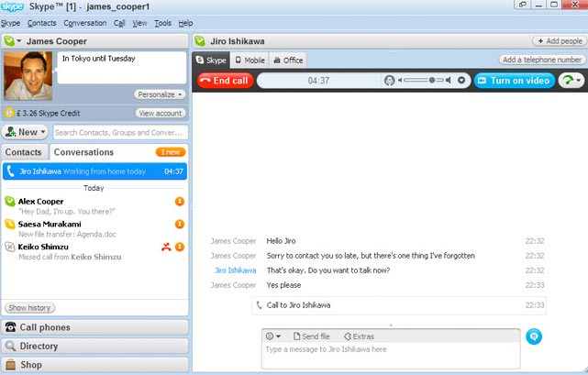Click the speaker icon right of the volume slider

click(x=449, y=81)
